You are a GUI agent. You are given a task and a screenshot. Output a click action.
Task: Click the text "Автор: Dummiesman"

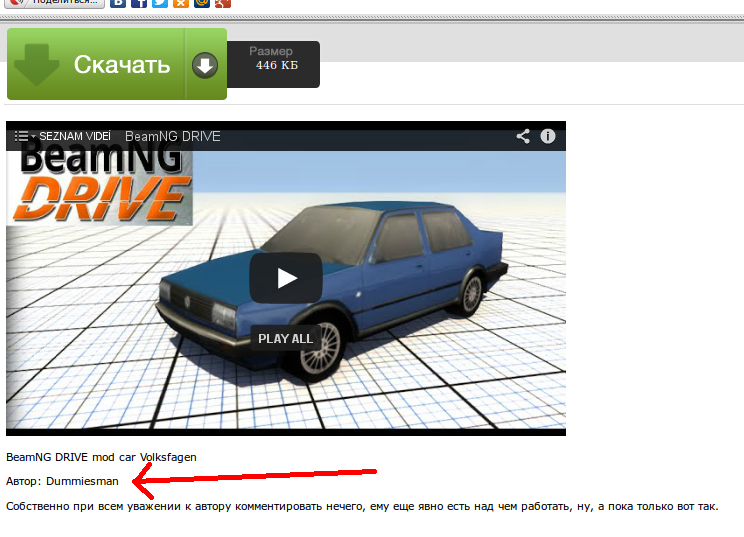[62, 481]
